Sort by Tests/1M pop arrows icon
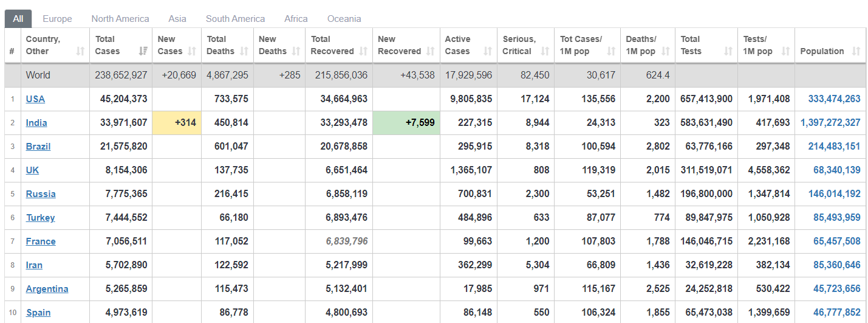The width and height of the screenshot is (868, 323). 786,51
